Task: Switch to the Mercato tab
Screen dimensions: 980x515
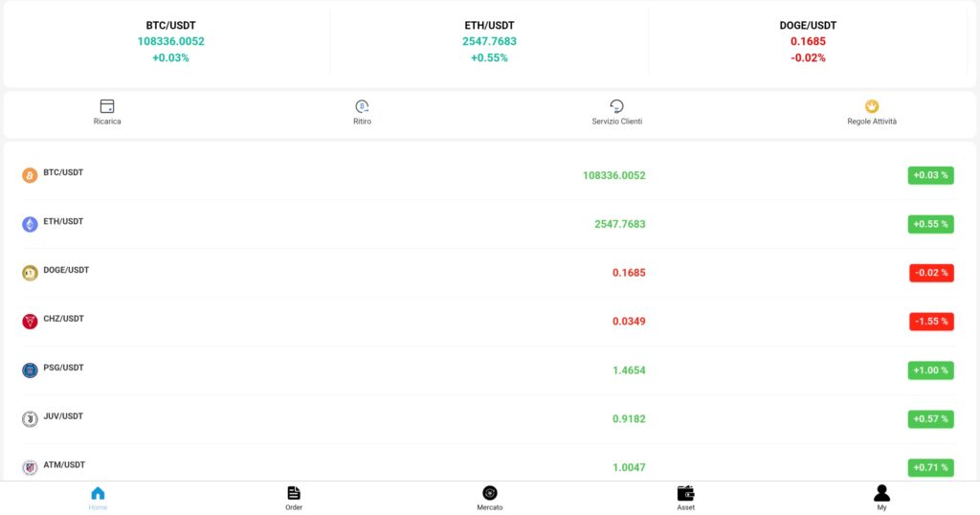Action: tap(490, 498)
